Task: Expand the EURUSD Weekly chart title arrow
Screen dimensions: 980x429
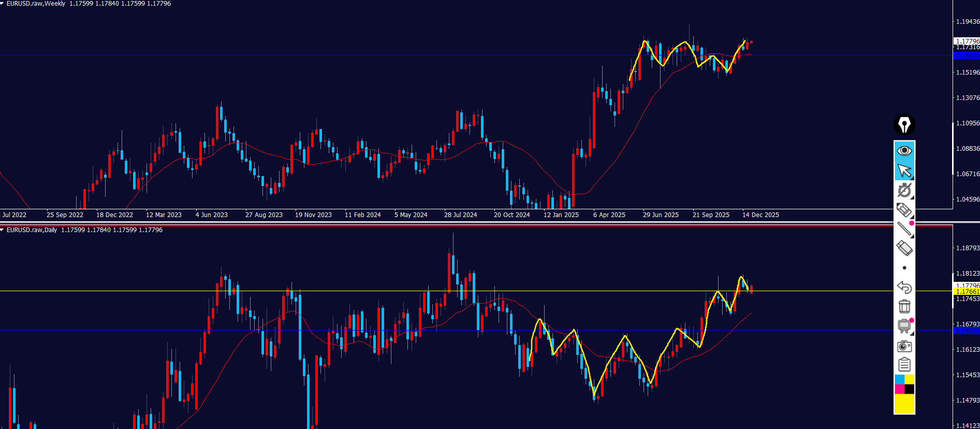Action: (x=3, y=4)
